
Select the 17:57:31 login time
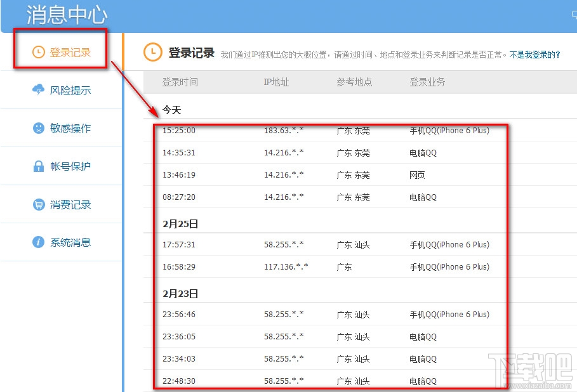[x=179, y=245]
